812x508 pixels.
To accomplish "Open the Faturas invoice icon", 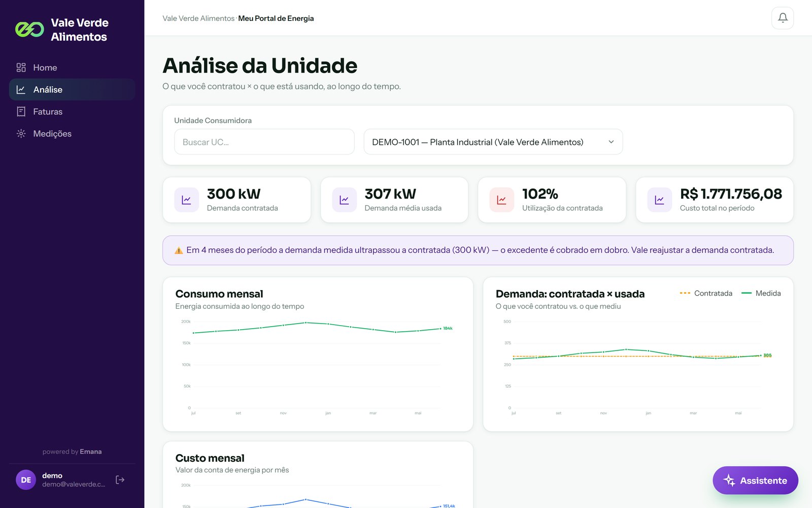I will 21,112.
